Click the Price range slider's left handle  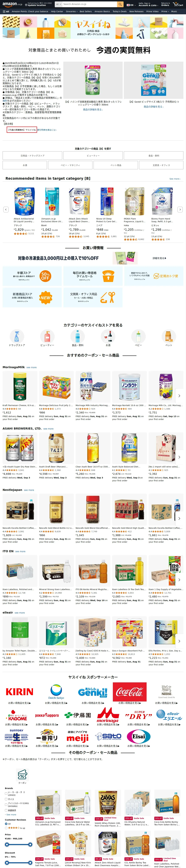[x=7, y=844]
